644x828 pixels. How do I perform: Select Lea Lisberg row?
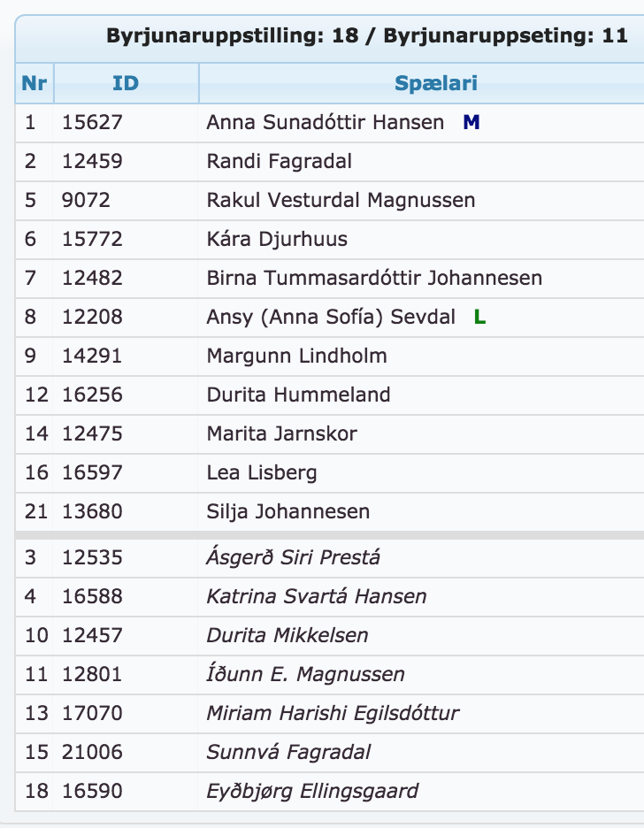[x=330, y=472]
